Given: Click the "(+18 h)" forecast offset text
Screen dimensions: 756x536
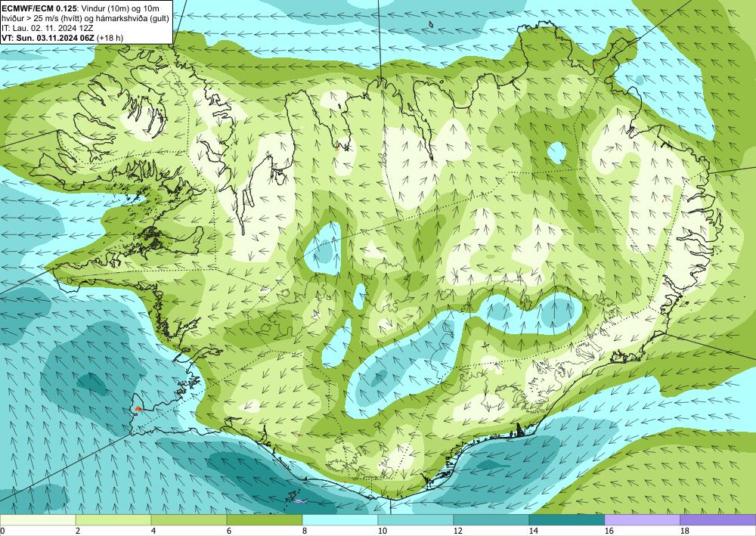Looking at the screenshot, I should [110, 38].
